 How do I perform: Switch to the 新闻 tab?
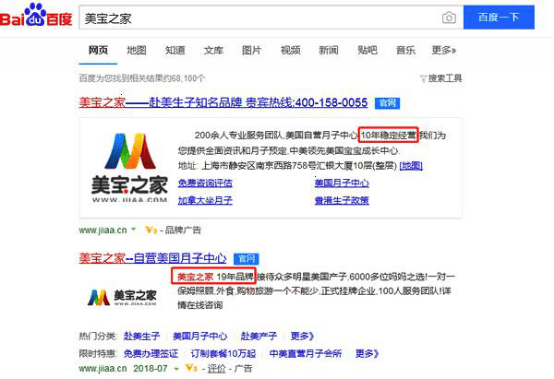[x=329, y=50]
